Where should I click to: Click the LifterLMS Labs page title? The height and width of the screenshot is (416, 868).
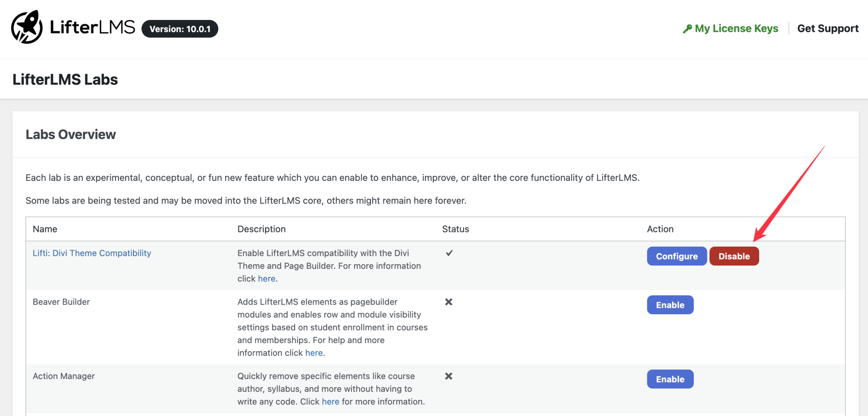point(65,79)
